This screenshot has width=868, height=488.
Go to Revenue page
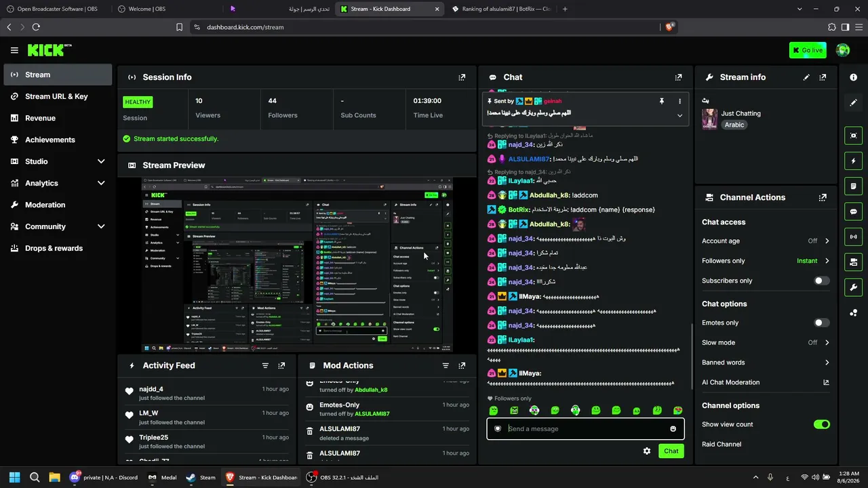click(58, 118)
